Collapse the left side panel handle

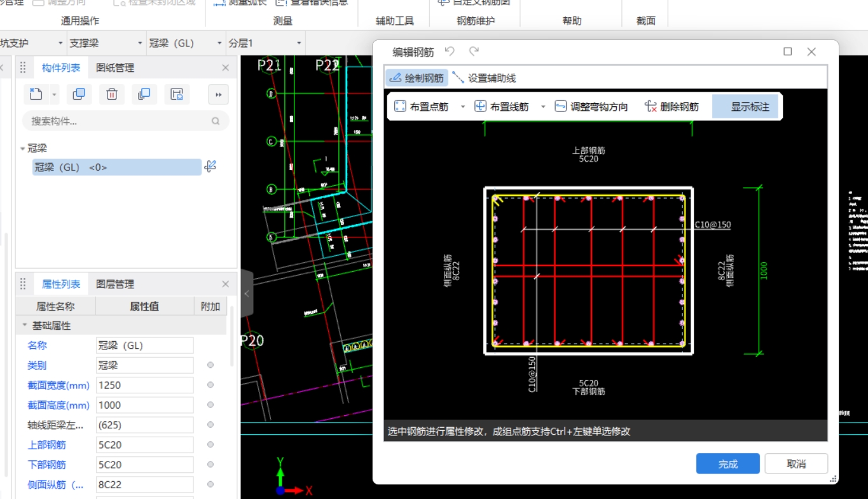(x=247, y=293)
